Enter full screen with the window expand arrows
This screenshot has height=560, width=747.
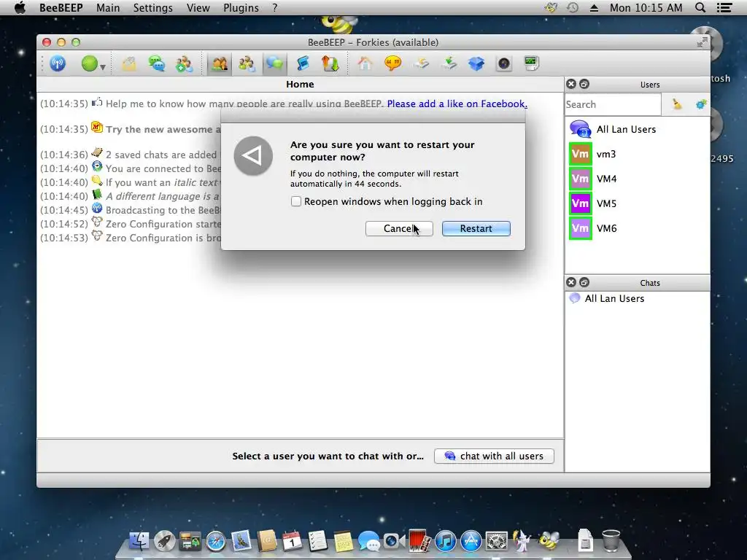(x=702, y=42)
